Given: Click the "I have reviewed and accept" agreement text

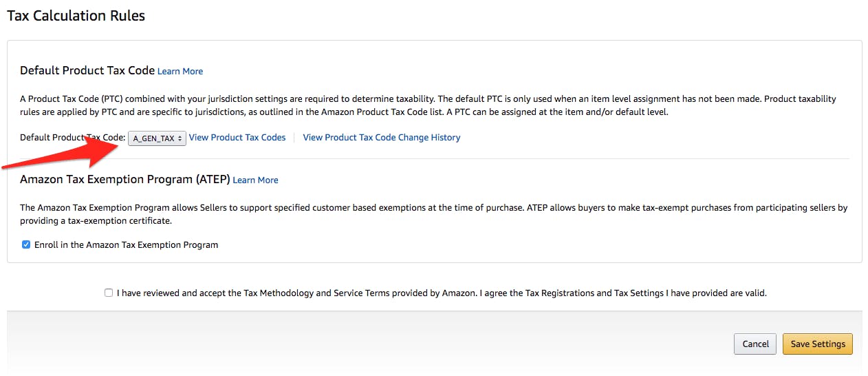Looking at the screenshot, I should pos(441,293).
